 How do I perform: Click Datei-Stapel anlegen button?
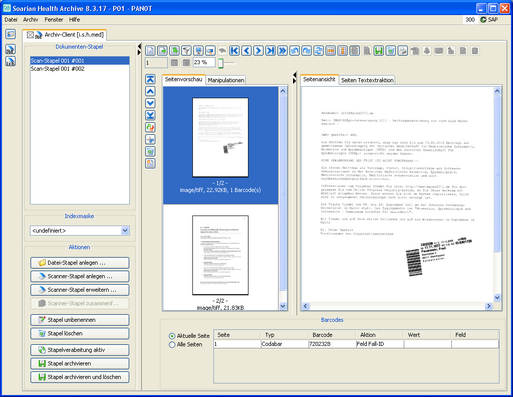click(80, 263)
